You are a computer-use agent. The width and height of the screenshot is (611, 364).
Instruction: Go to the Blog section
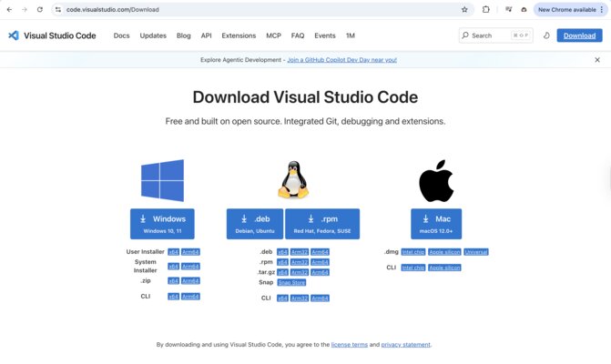[184, 35]
